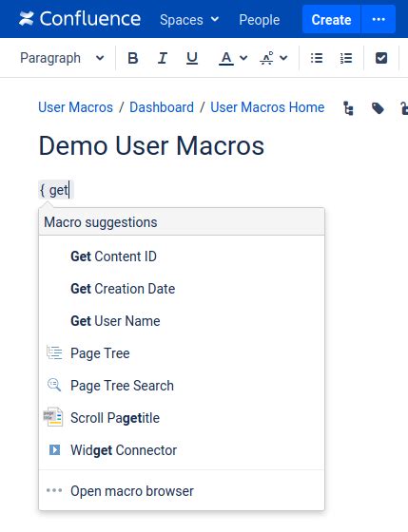Open the Paragraph style dropdown

tap(62, 58)
